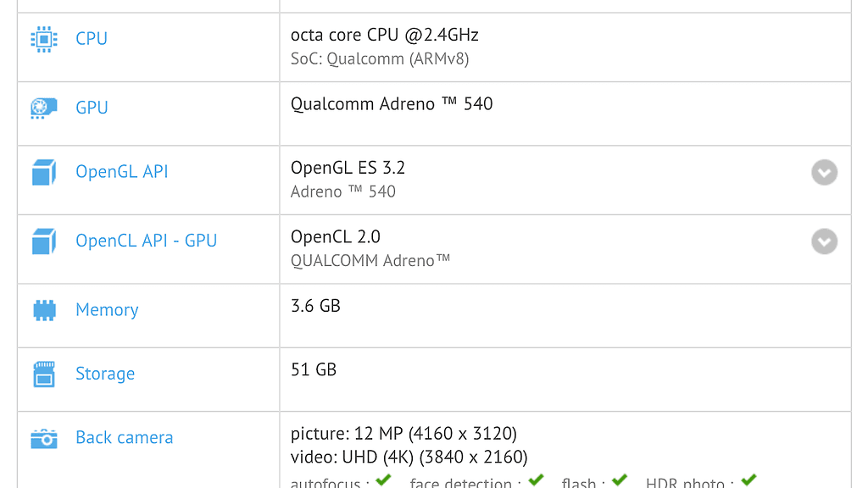Open the CPU label link
This screenshot has width=868, height=488.
click(x=92, y=39)
